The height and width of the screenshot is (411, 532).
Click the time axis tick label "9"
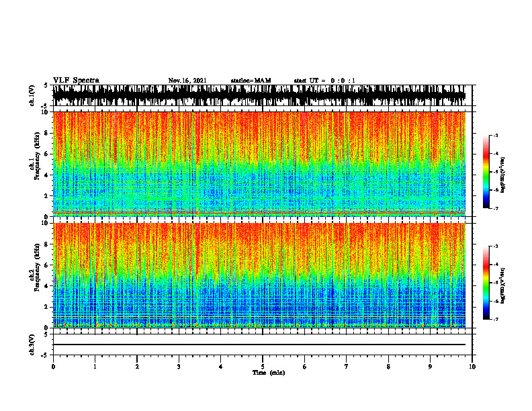tap(430, 367)
